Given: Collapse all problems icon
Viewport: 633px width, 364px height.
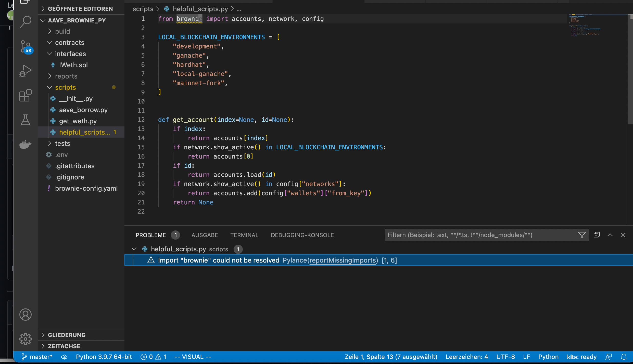Looking at the screenshot, I should tap(597, 235).
